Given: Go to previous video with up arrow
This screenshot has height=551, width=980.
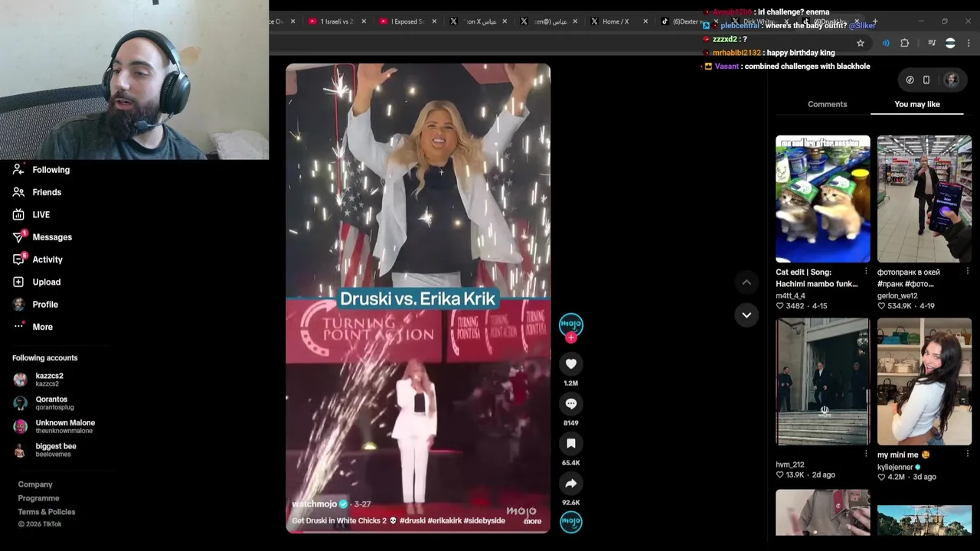Looking at the screenshot, I should tap(746, 282).
